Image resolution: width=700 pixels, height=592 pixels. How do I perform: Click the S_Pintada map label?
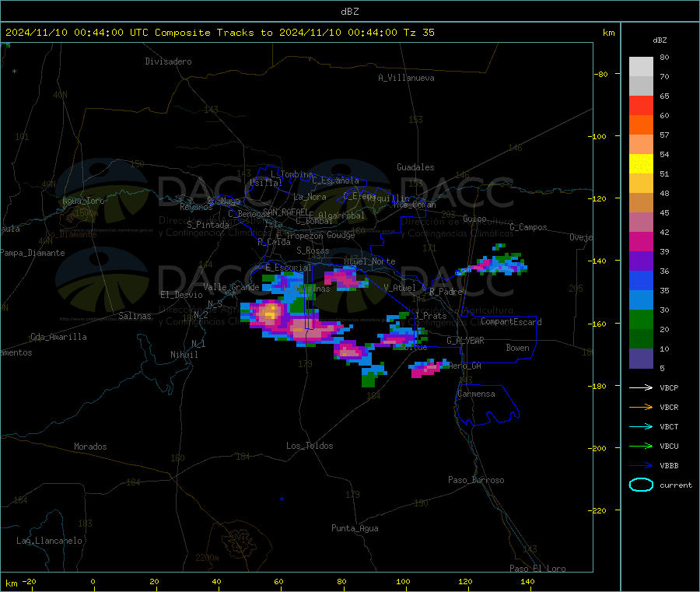coord(208,225)
